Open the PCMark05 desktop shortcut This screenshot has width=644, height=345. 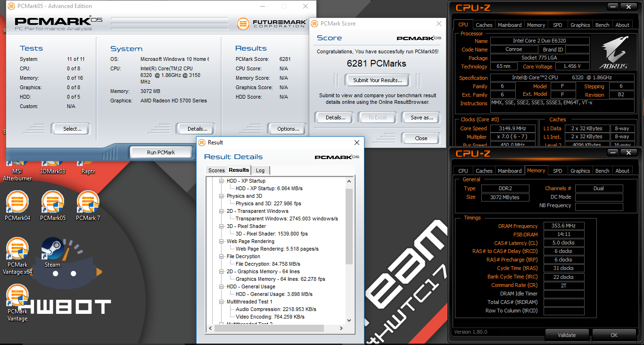coord(53,205)
